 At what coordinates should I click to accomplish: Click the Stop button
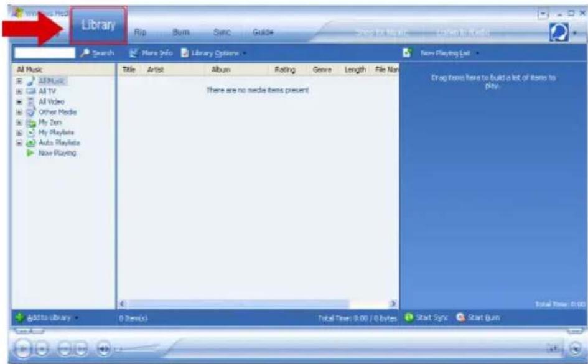(x=42, y=350)
